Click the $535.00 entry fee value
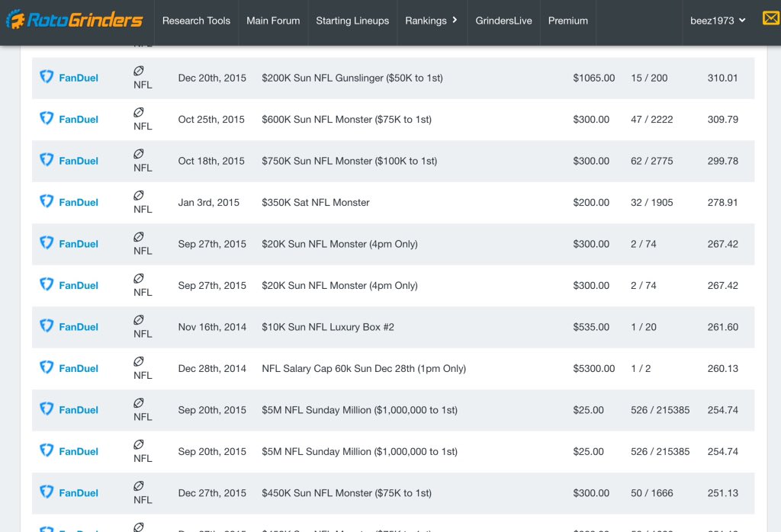 point(591,327)
